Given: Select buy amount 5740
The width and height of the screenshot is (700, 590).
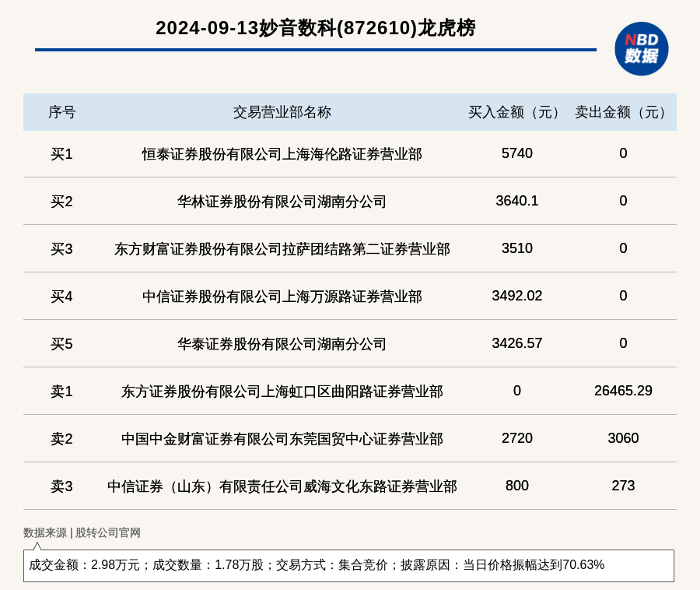Looking at the screenshot, I should click(x=517, y=153).
